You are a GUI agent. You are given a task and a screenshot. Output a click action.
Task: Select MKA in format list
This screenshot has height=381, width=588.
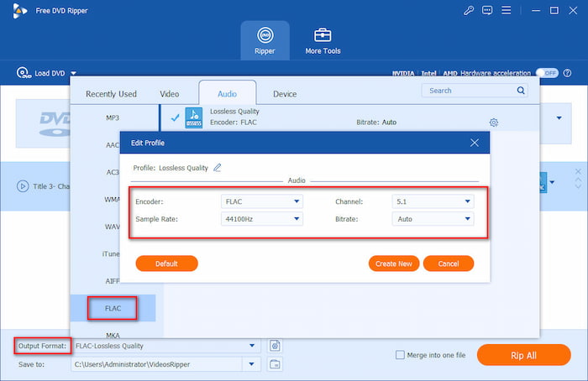coord(113,335)
